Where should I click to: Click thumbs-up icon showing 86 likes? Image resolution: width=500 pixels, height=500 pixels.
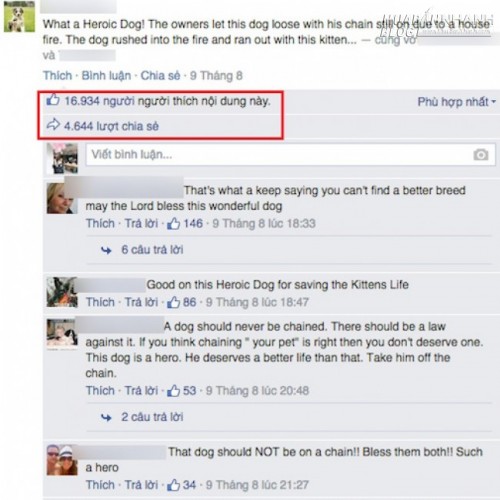[x=173, y=302]
